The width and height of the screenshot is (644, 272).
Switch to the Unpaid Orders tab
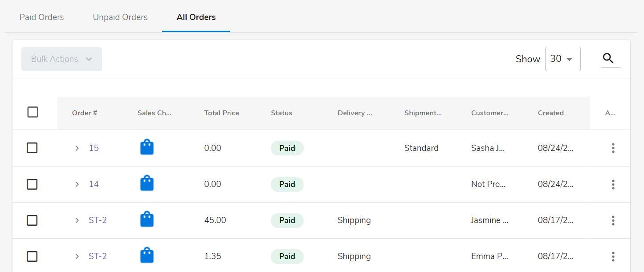[120, 17]
